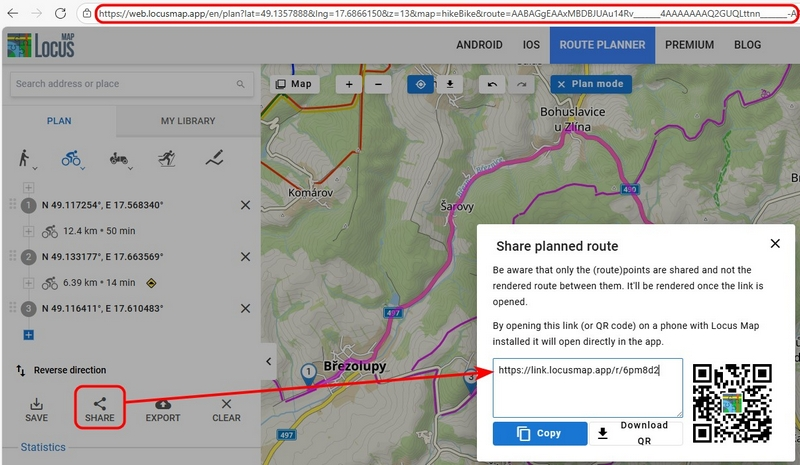Open the PREMIUM menu item

click(x=689, y=45)
